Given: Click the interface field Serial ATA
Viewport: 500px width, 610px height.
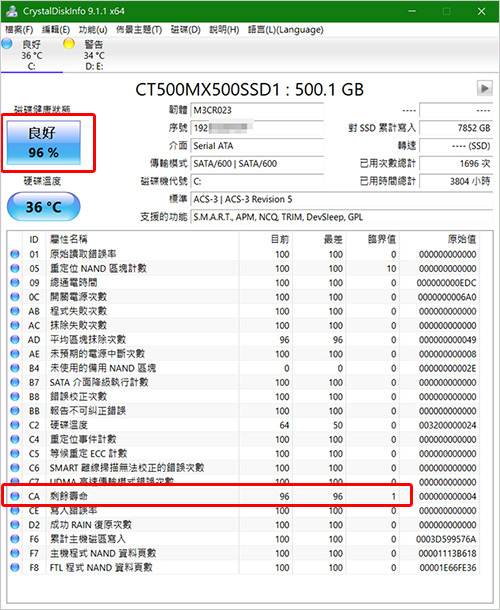Looking at the screenshot, I should click(x=257, y=146).
